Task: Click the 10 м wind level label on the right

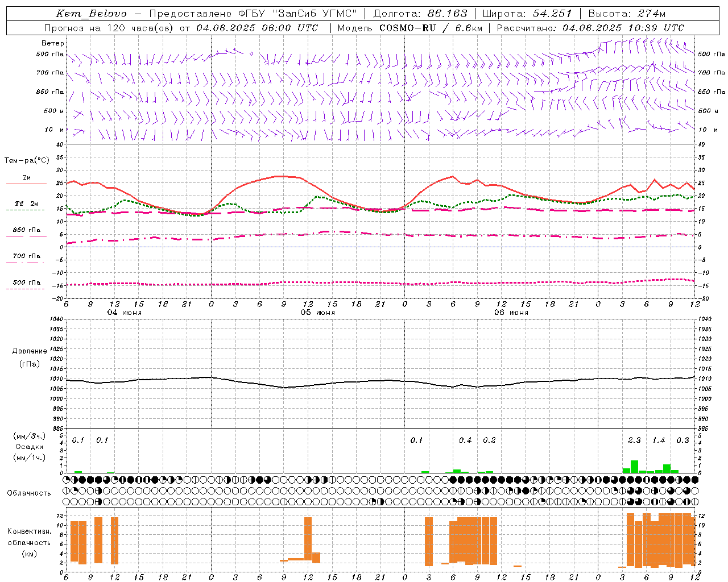Action: (708, 130)
